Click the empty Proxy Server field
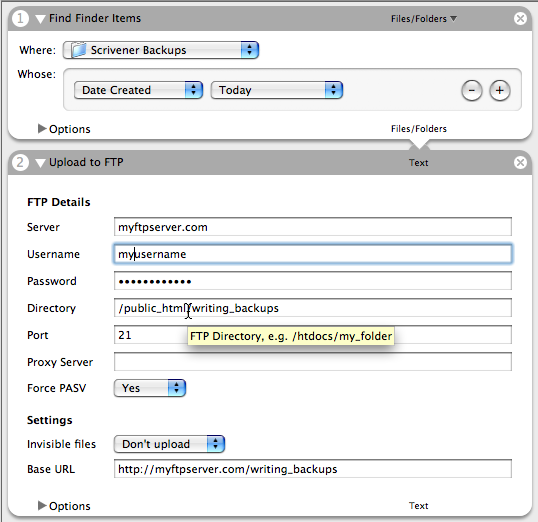Screen dimensions: 538x522 (x=313, y=362)
